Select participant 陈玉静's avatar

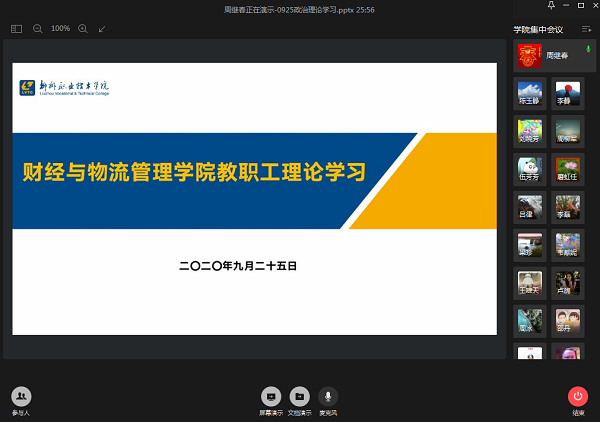coord(530,93)
